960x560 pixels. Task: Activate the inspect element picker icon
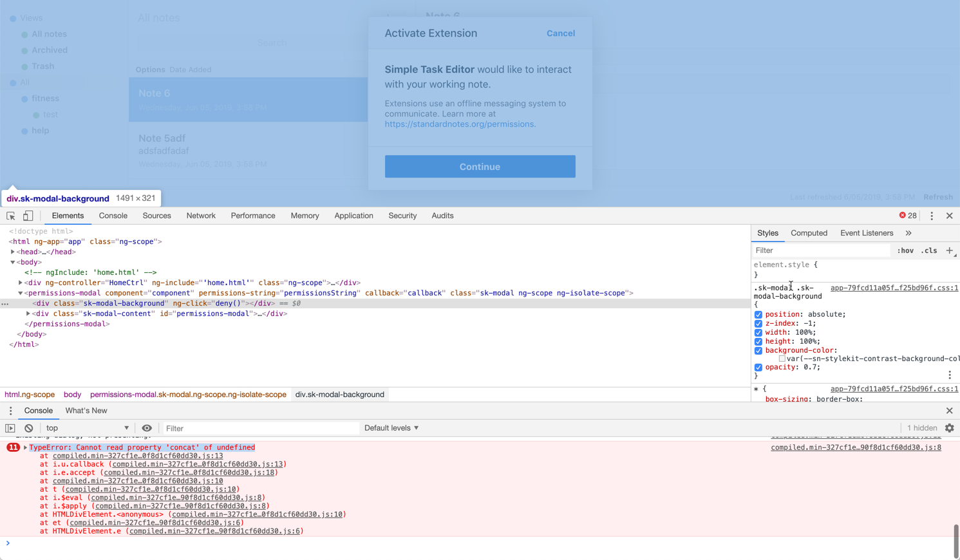(11, 216)
